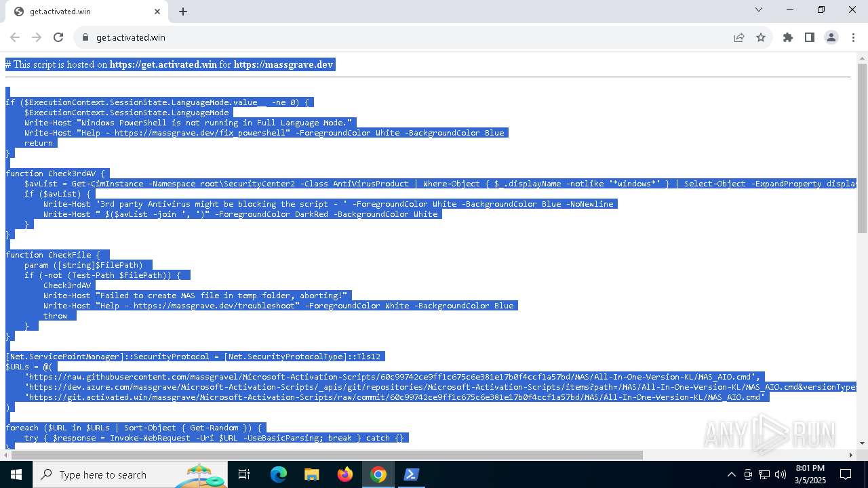
Task: Open the browser side panel
Action: pos(810,37)
